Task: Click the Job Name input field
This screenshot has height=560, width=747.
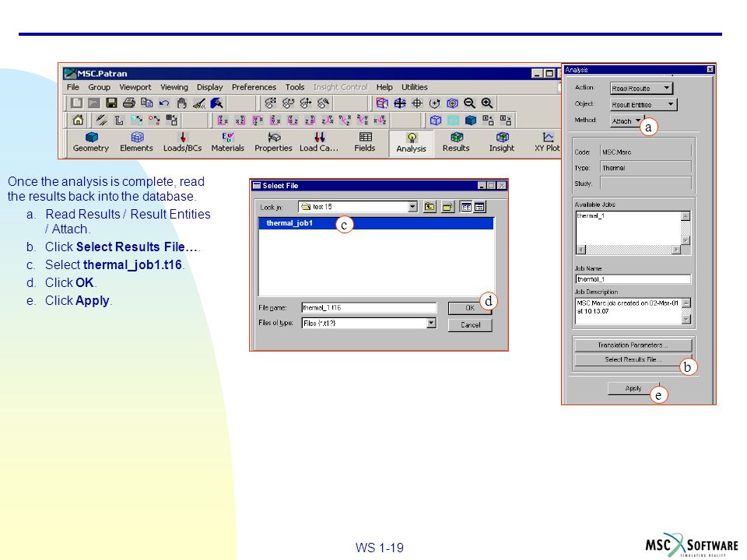Action: point(633,279)
